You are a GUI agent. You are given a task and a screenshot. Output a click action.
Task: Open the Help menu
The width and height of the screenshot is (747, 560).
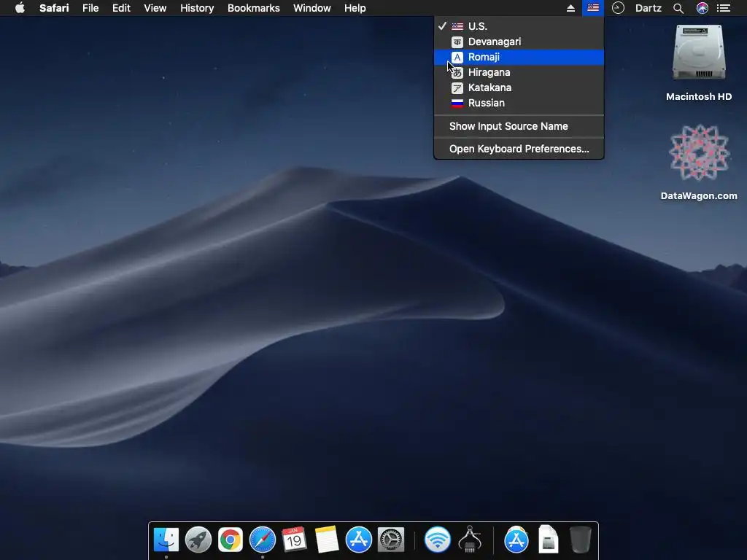355,8
